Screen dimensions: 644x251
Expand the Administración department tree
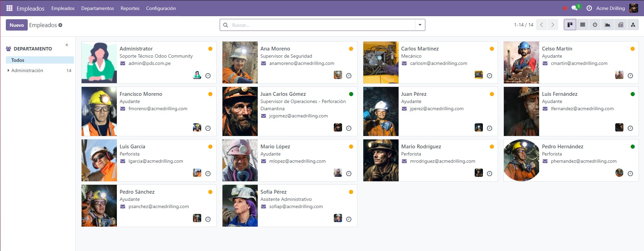tap(8, 70)
